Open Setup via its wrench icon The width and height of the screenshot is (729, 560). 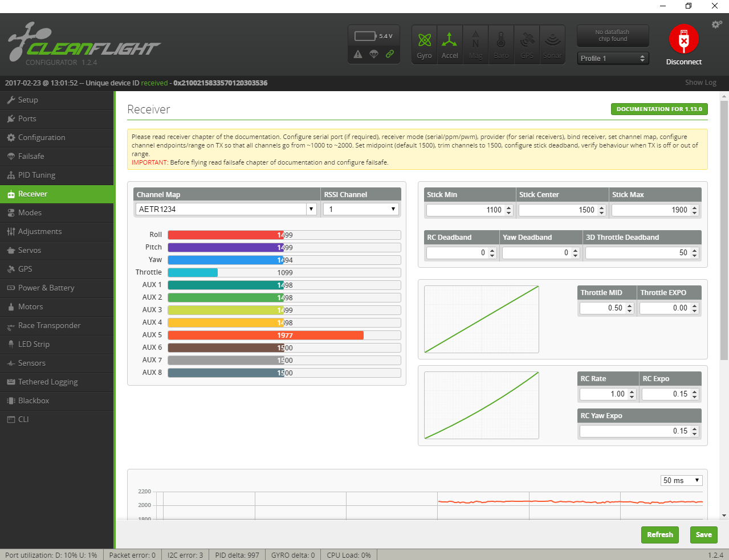11,100
